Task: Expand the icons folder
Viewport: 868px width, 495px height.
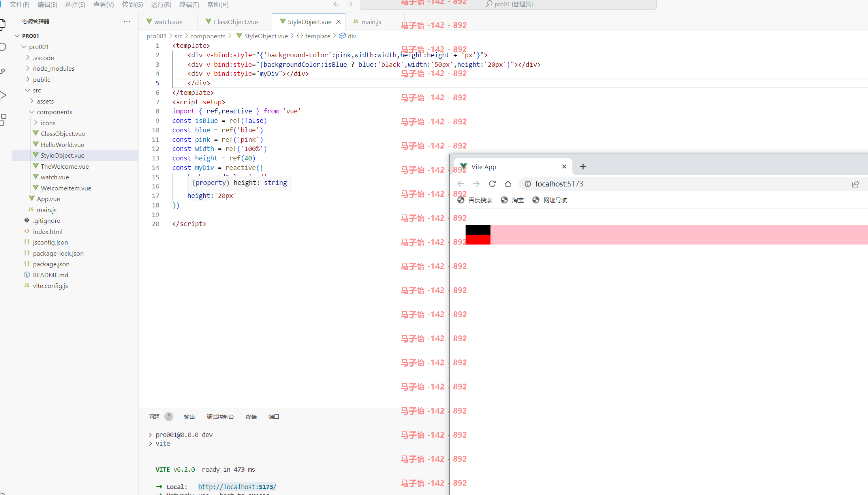Action: pos(36,123)
